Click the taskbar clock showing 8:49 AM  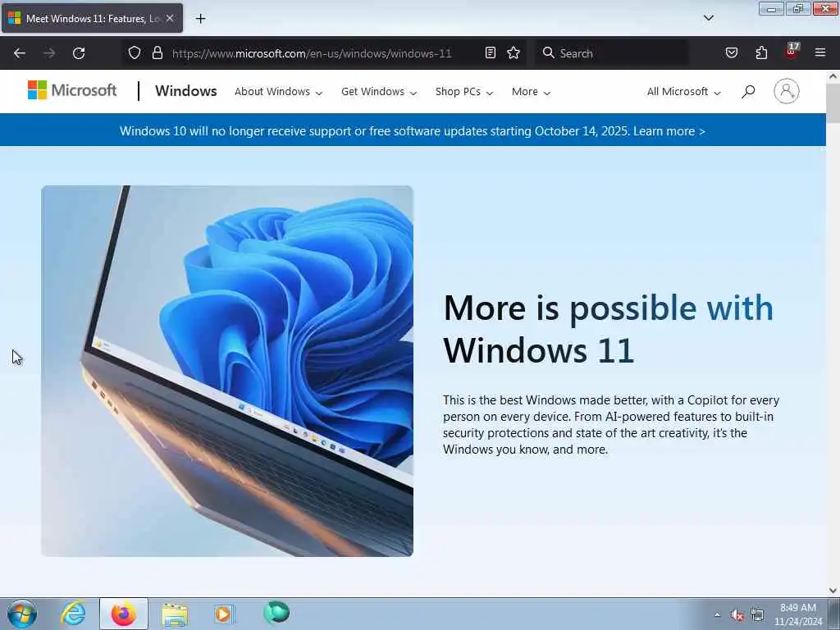click(x=798, y=614)
